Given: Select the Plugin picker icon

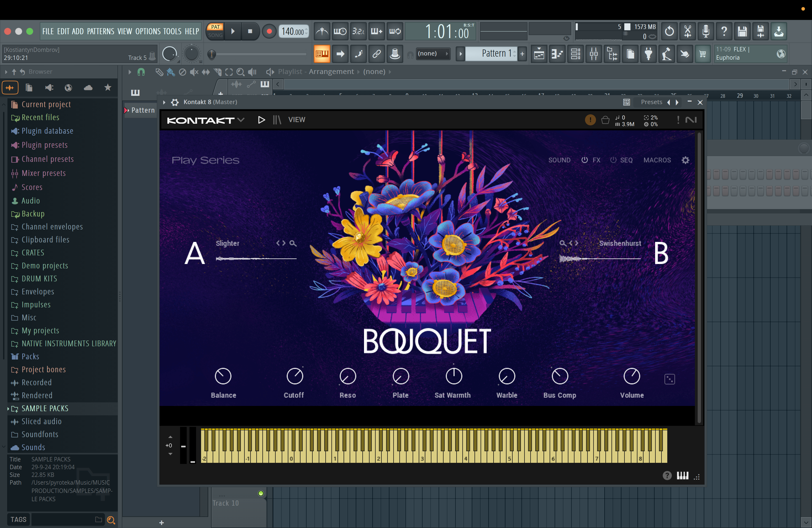Looking at the screenshot, I should point(648,54).
